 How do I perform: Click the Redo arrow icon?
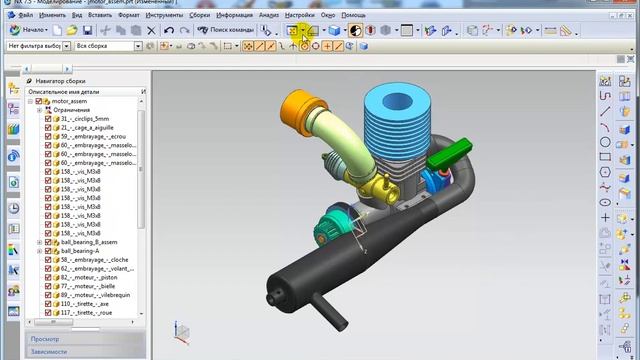[x=184, y=30]
